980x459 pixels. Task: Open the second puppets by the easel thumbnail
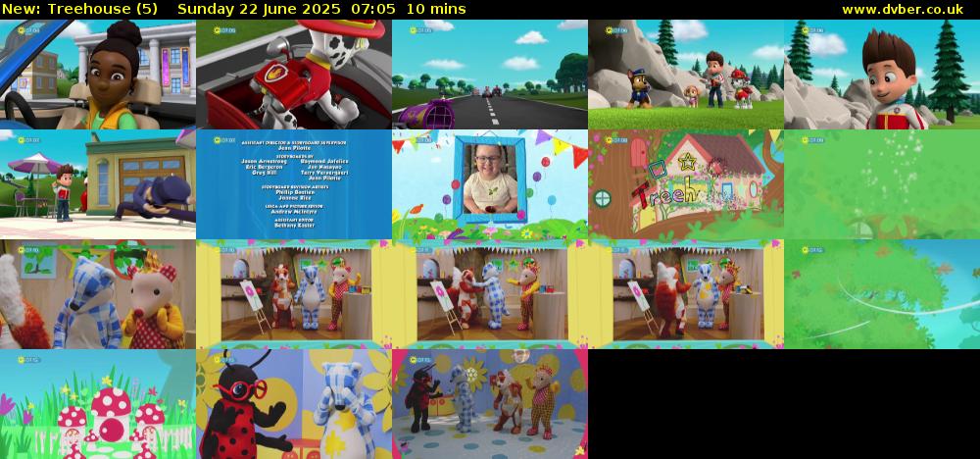(490, 294)
